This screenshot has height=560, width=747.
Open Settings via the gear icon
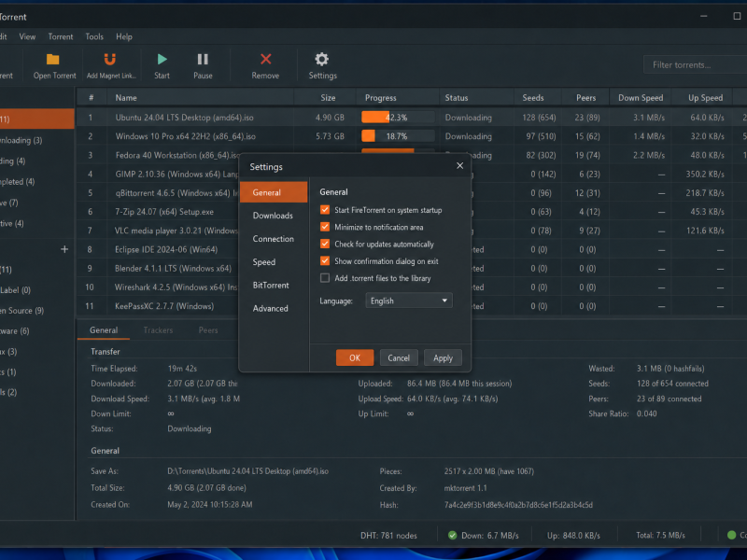point(321,59)
